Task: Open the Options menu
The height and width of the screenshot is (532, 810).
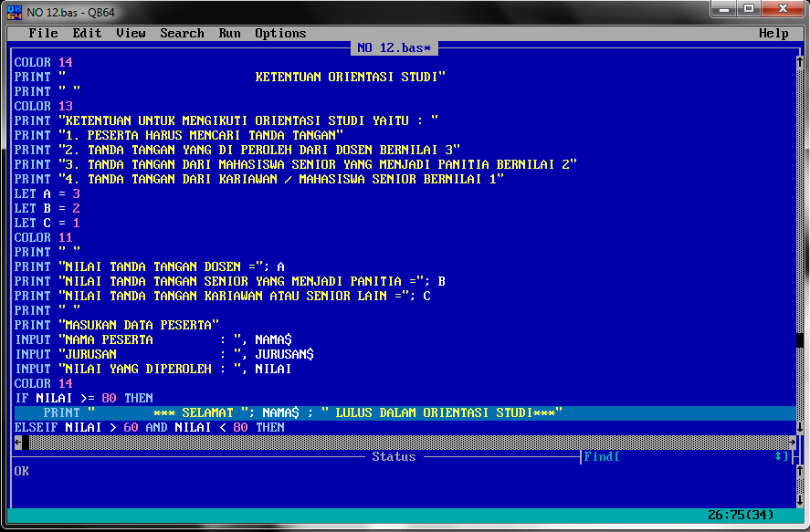Action: [x=280, y=33]
